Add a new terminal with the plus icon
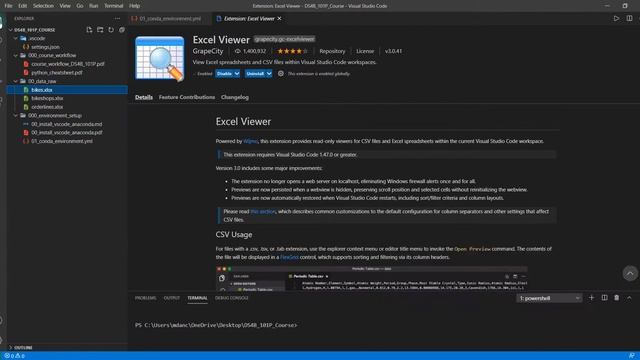 (591, 298)
